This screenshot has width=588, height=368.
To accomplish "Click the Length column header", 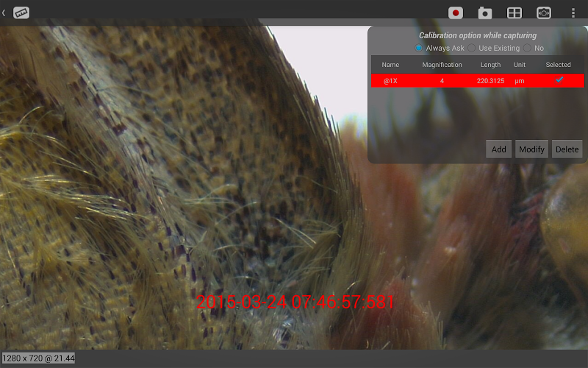I will [x=490, y=65].
